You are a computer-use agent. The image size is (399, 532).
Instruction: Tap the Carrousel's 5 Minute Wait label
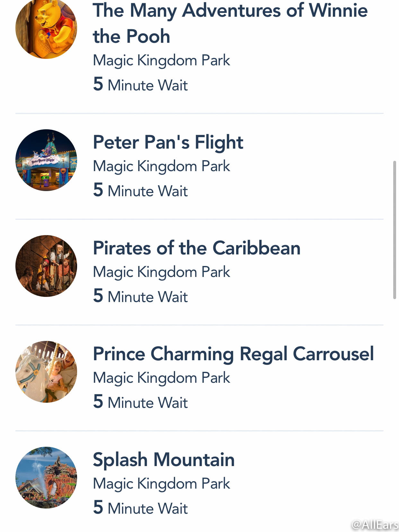140,402
